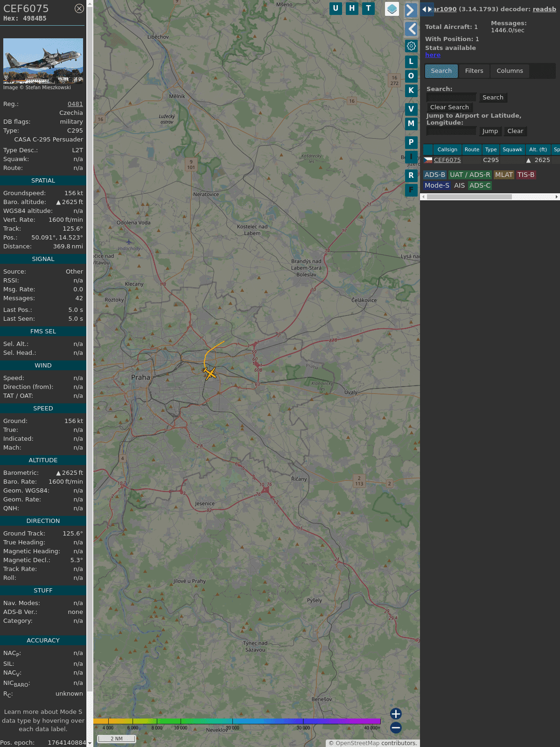Click the Pos. 50.091°, 14.523° value
Screen dimensions: 560x747
57,238
